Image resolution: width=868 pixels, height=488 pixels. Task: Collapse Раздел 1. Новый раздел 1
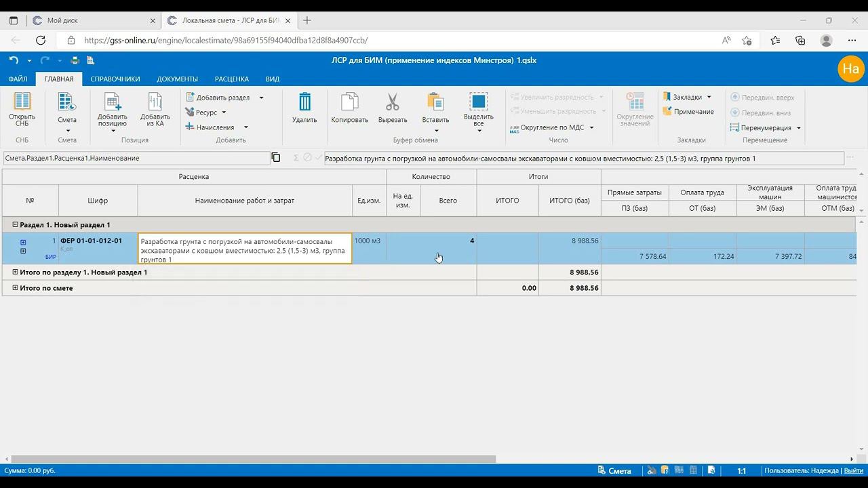(15, 225)
